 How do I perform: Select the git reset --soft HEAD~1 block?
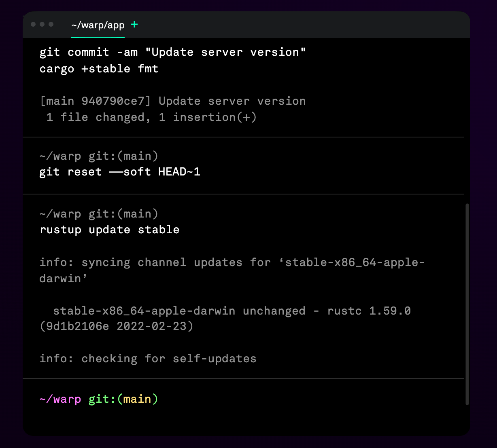coord(120,172)
